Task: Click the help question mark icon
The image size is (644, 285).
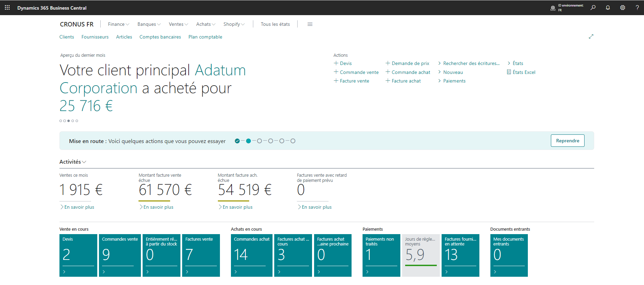Action: pyautogui.click(x=637, y=8)
